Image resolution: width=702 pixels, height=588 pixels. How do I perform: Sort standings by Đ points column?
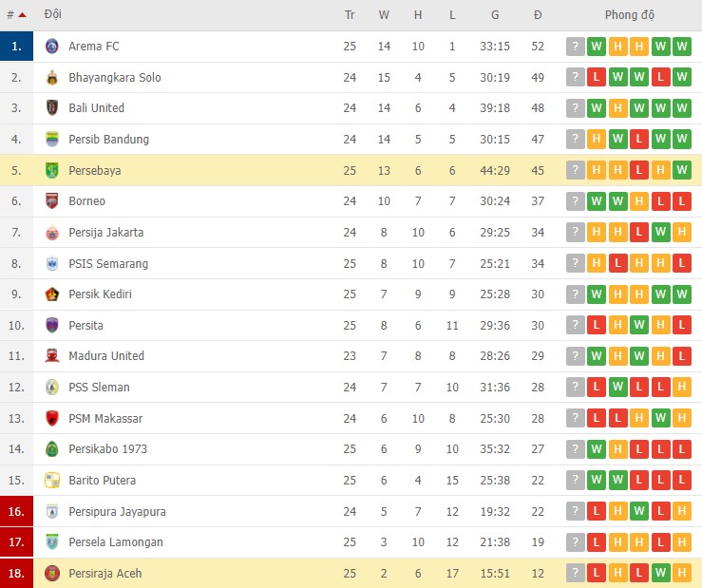click(x=538, y=15)
